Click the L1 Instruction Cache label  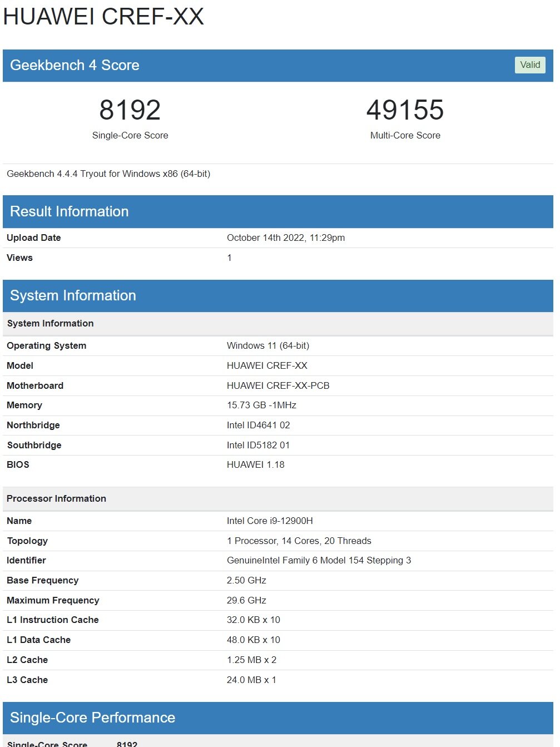click(53, 620)
